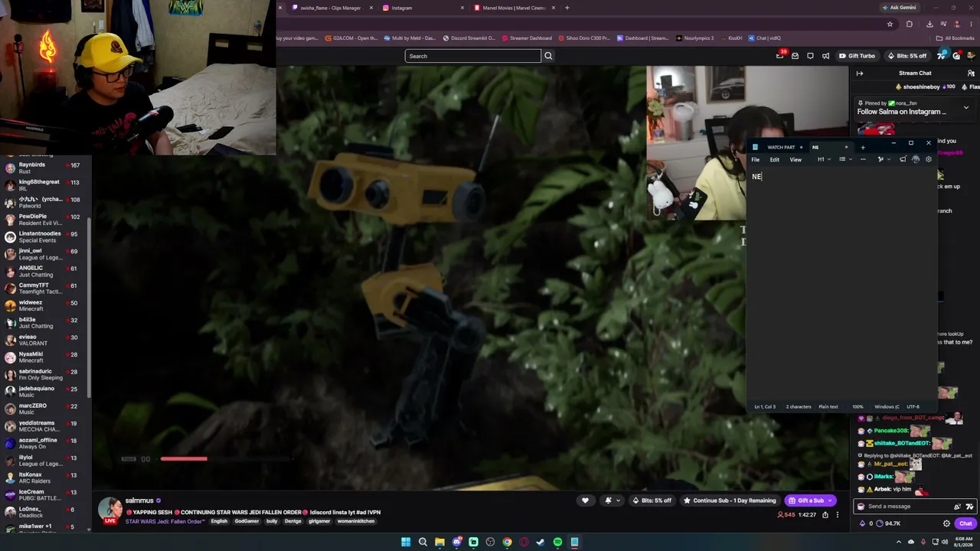The width and height of the screenshot is (980, 551).
Task: Open stream three-dot options menu
Action: (838, 515)
